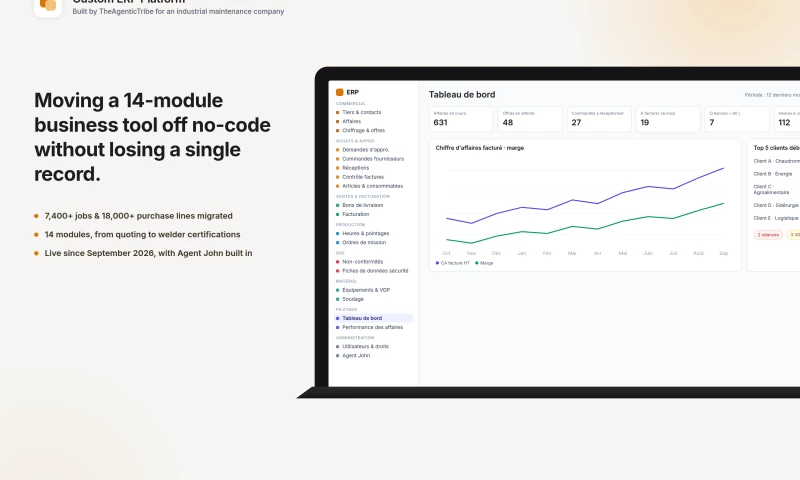Click the orange ERP logo square in sidebar
Image resolution: width=800 pixels, height=480 pixels.
pyautogui.click(x=339, y=92)
